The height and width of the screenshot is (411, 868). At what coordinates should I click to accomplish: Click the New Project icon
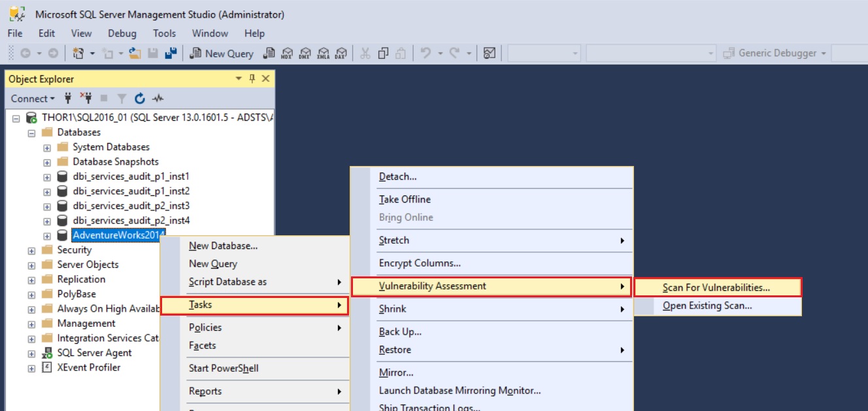pyautogui.click(x=78, y=54)
